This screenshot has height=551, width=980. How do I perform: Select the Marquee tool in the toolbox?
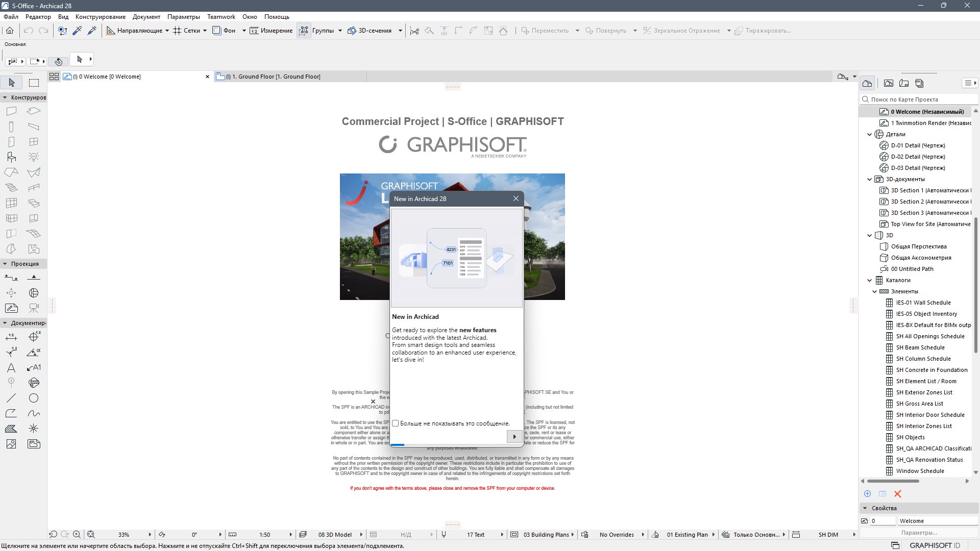[34, 83]
